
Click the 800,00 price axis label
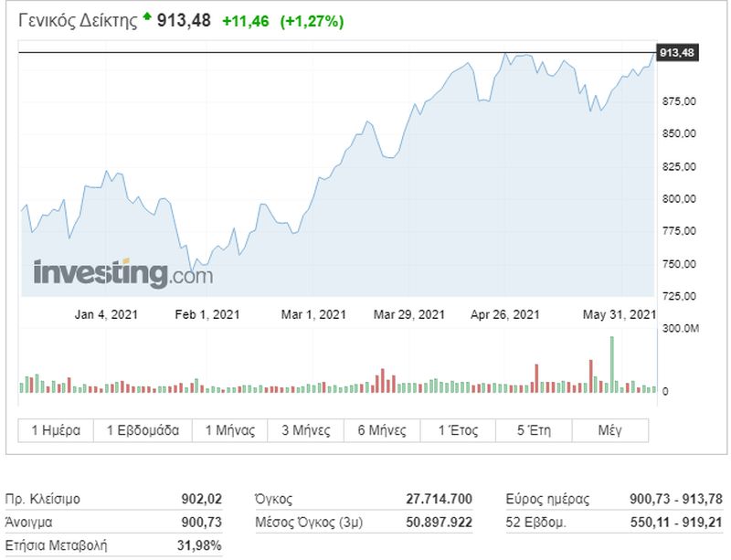pyautogui.click(x=679, y=198)
